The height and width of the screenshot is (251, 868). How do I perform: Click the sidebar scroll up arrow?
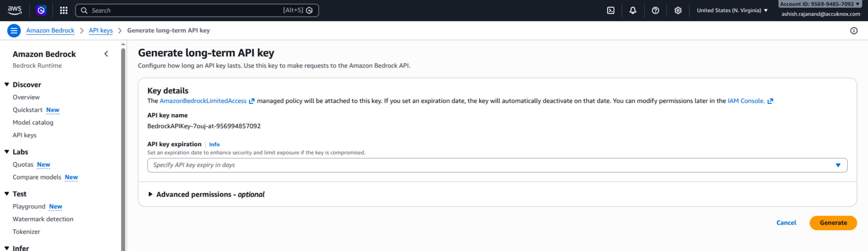[x=123, y=44]
